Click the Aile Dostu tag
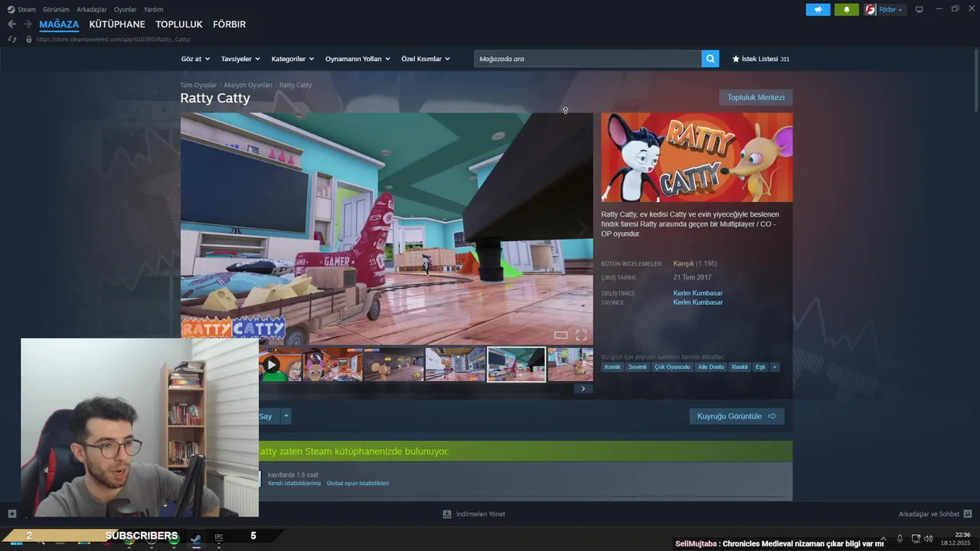Viewport: 980px width, 551px height. tap(710, 367)
